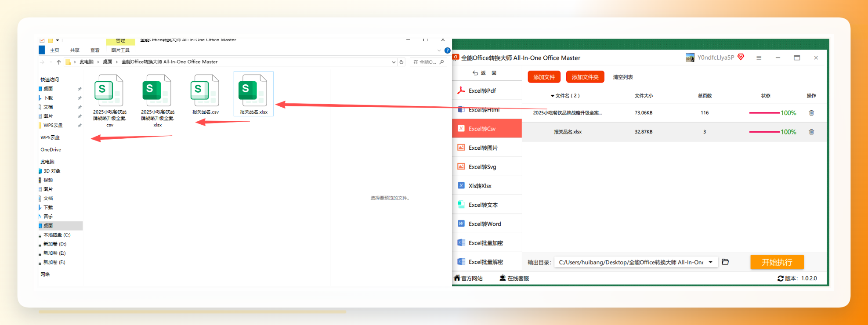The height and width of the screenshot is (325, 868).
Task: Open the 官方网站 link
Action: tap(468, 278)
